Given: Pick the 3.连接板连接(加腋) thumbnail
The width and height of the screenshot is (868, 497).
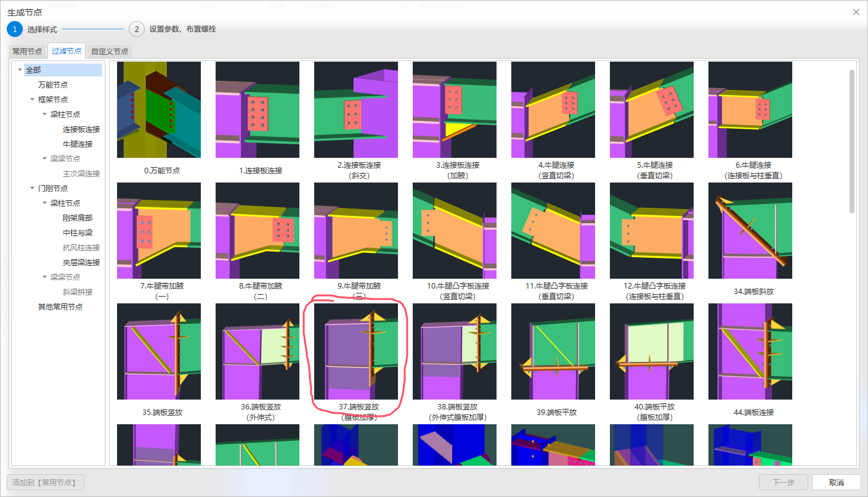Looking at the screenshot, I should 455,110.
